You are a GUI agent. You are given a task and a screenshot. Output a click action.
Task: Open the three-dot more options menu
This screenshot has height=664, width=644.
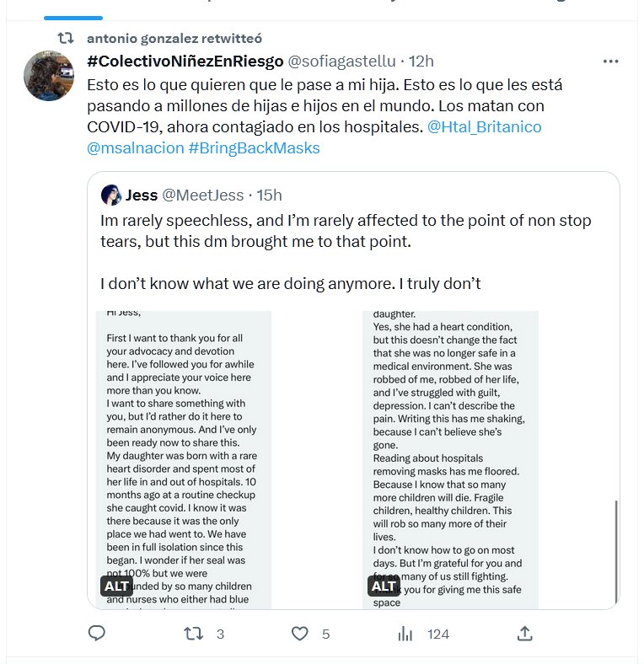pos(611,62)
